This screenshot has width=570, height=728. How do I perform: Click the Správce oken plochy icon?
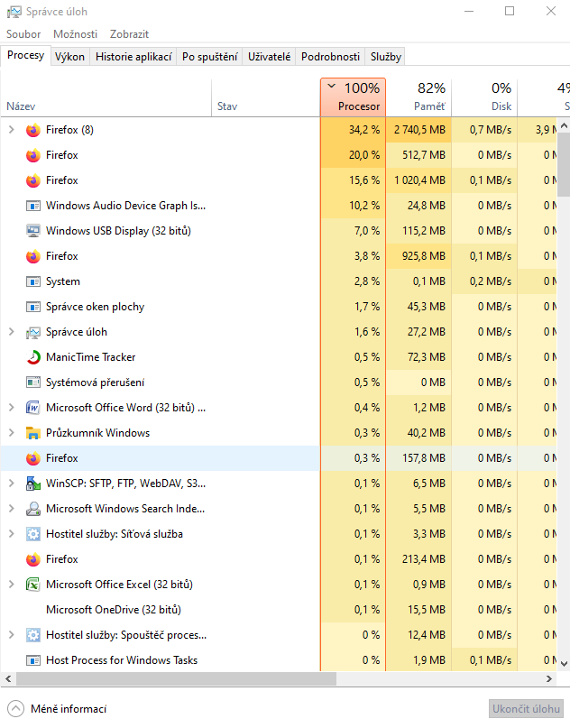33,307
